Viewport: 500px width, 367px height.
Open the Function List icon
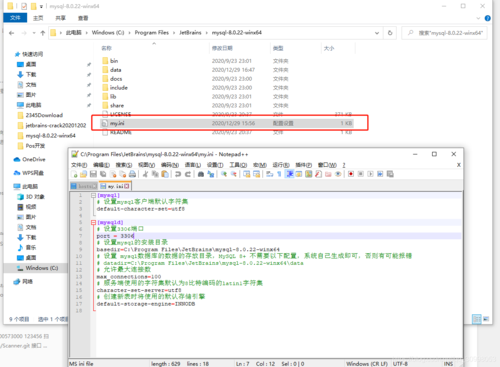(318, 174)
